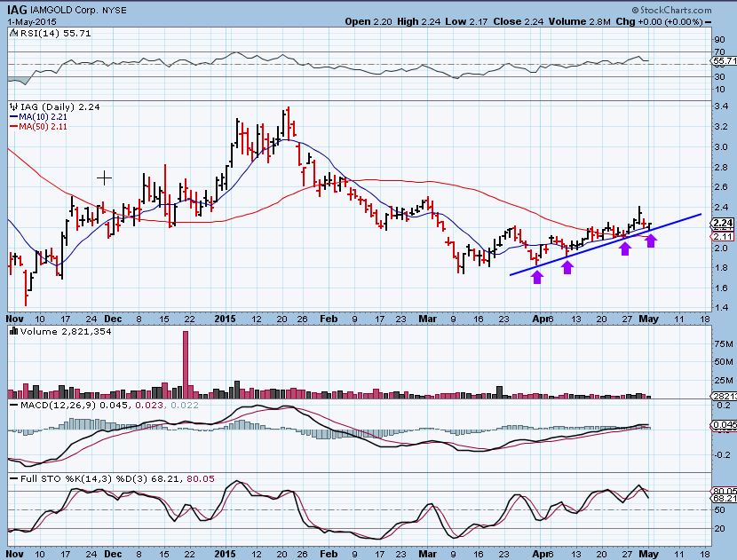The image size is (737, 560).
Task: Click the MA(50) 2.11 red legend entry
Action: click(x=38, y=126)
